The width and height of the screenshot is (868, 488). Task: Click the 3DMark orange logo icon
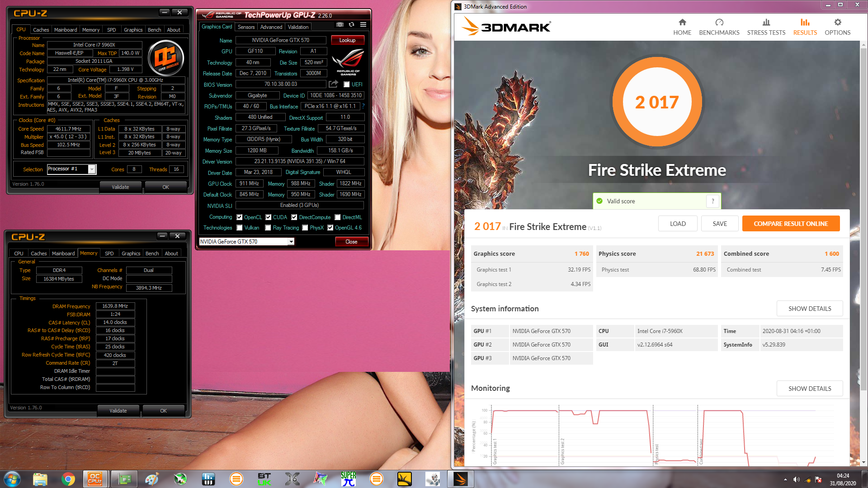471,26
